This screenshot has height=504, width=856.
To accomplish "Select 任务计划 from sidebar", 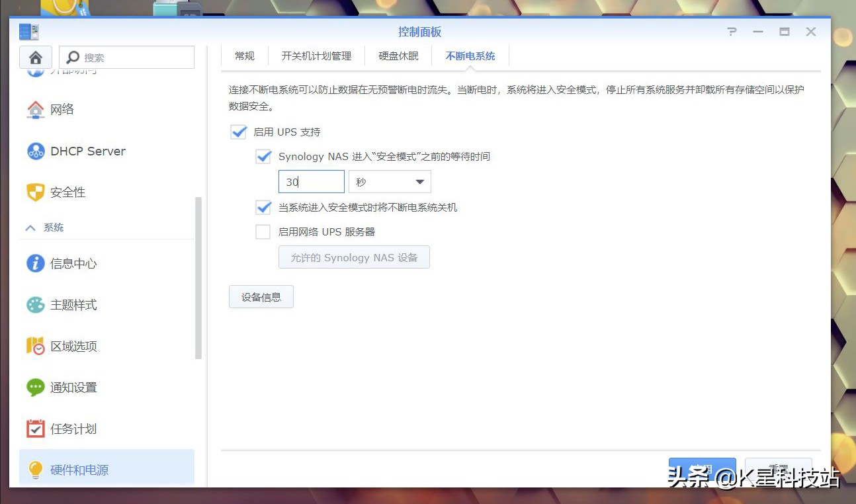I will pyautogui.click(x=73, y=428).
